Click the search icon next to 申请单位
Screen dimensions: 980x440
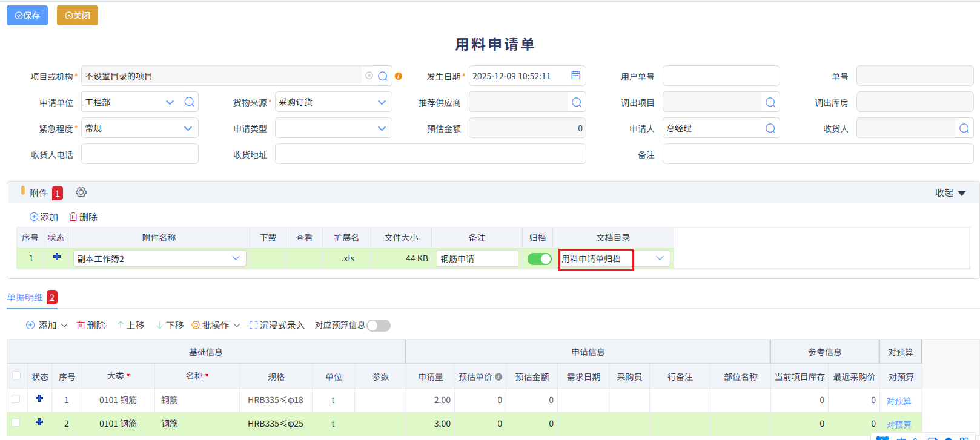[x=189, y=102]
